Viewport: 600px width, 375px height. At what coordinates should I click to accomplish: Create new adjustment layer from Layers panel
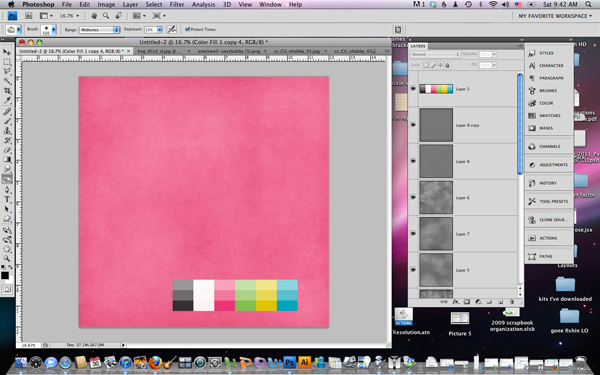(x=478, y=302)
